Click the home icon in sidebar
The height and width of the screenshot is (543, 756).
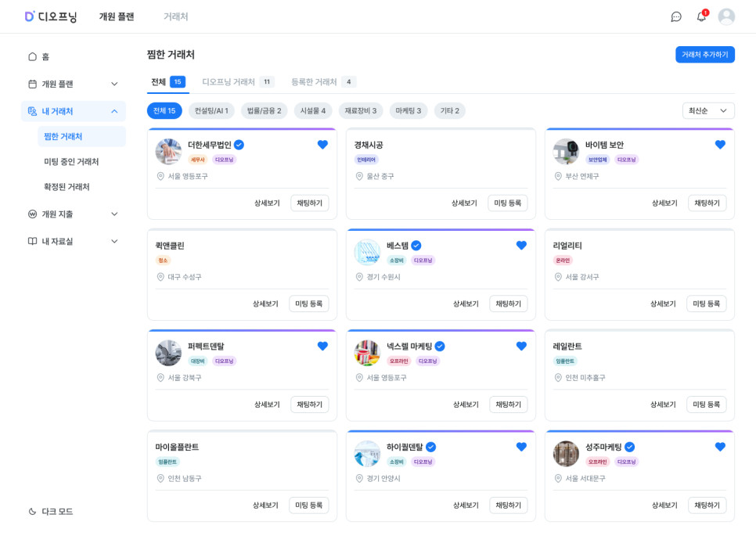pyautogui.click(x=32, y=57)
